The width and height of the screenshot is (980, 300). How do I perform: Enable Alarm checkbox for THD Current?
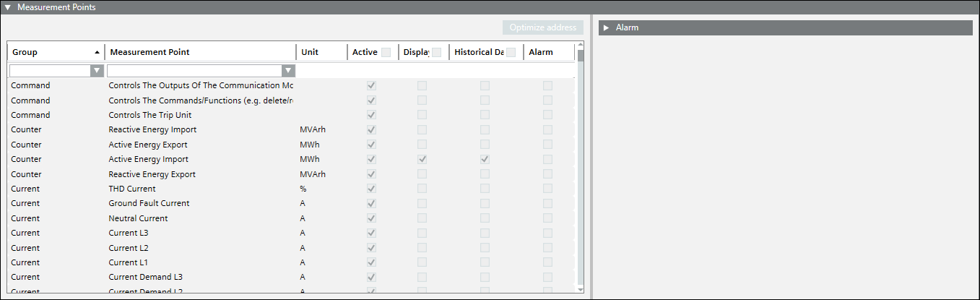547,189
